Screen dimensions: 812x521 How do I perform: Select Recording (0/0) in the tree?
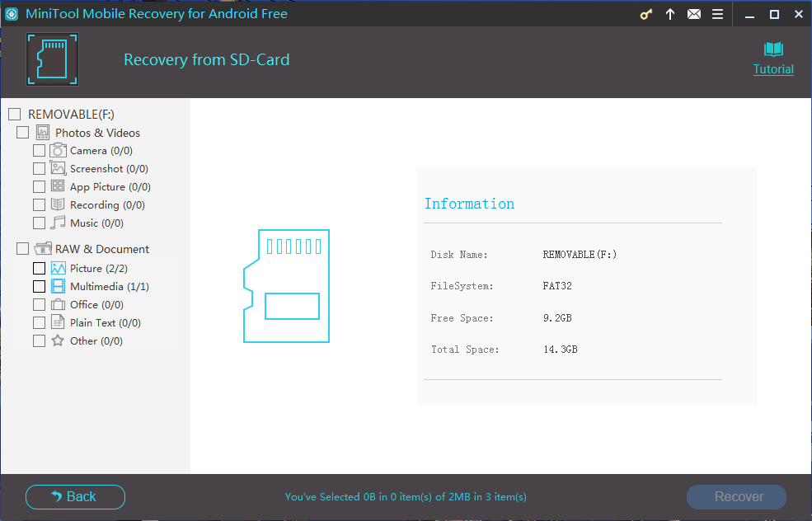(x=107, y=205)
